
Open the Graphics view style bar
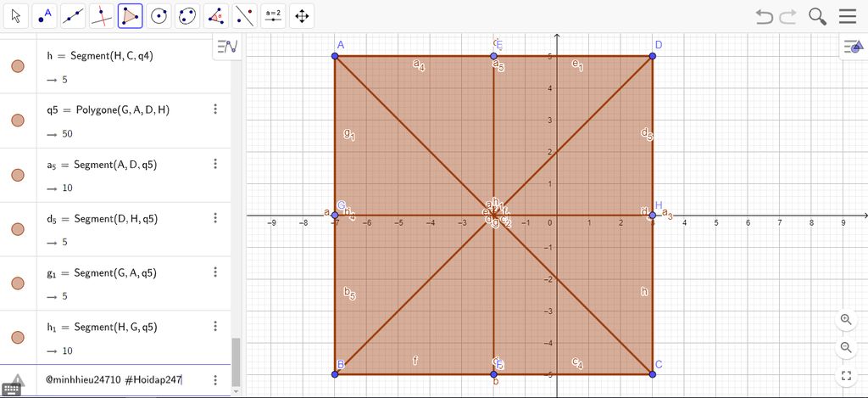[854, 48]
